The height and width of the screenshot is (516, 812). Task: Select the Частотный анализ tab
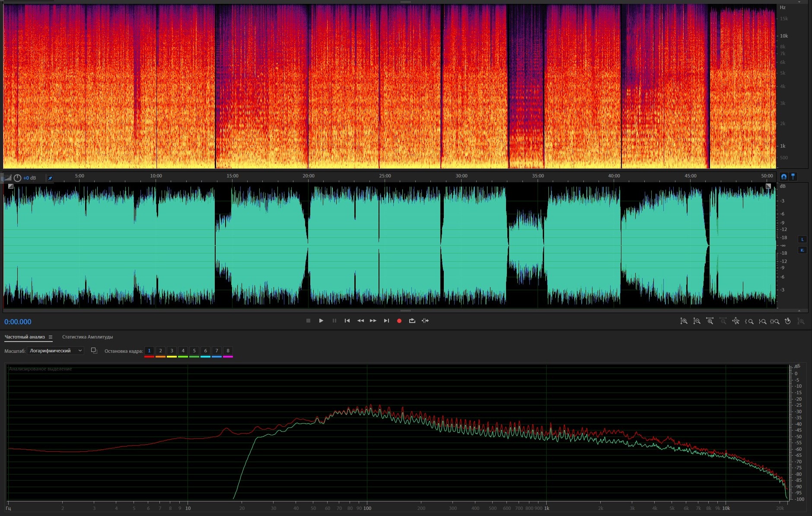[x=25, y=337]
